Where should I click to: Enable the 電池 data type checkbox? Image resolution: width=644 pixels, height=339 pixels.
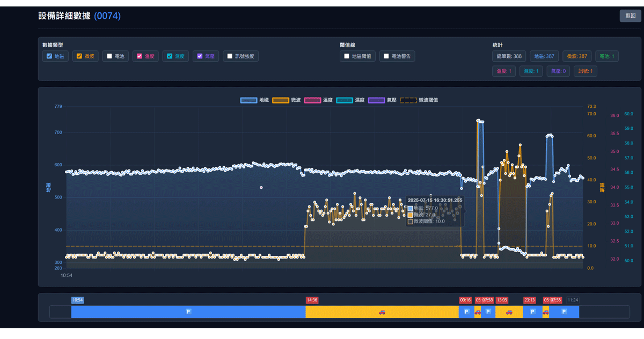click(109, 56)
